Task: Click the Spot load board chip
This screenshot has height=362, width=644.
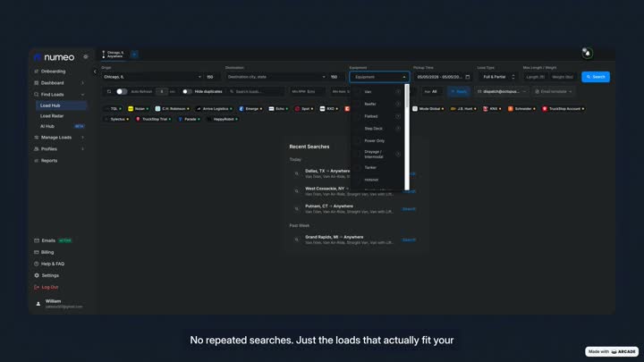Action: 304,109
